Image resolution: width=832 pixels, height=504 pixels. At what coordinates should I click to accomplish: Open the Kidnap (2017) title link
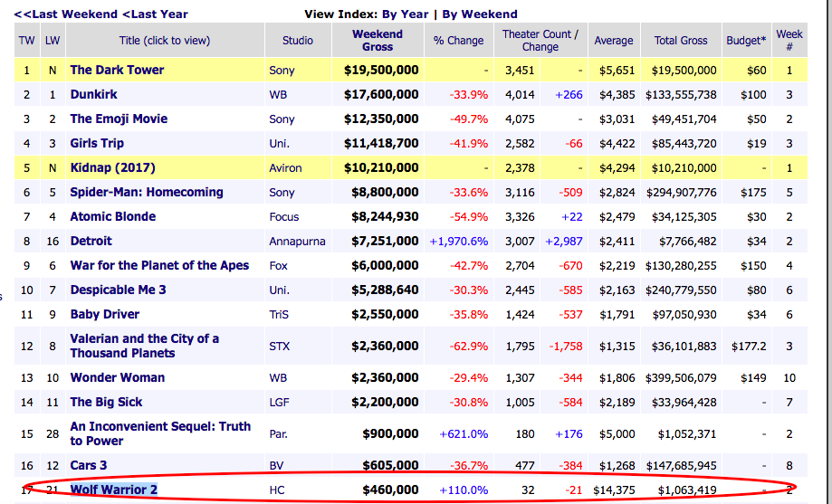tap(112, 167)
